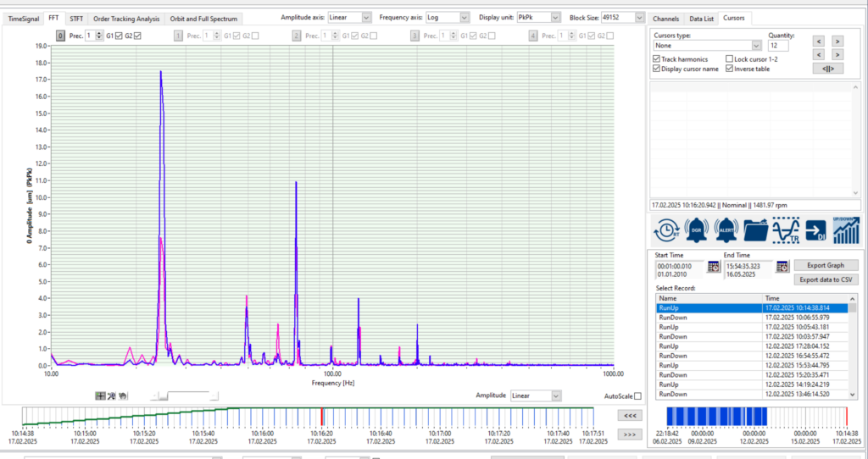868x459 pixels.
Task: Switch to the TimeSignal tab
Action: coord(24,19)
